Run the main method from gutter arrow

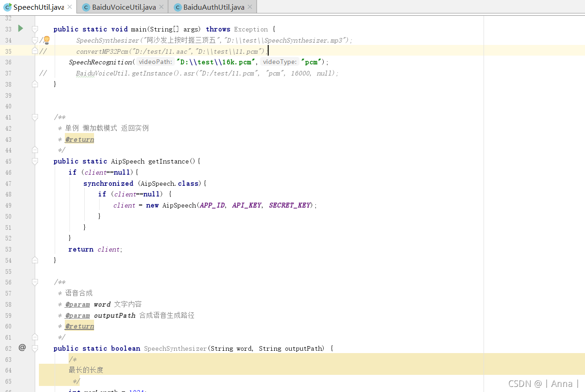(20, 29)
